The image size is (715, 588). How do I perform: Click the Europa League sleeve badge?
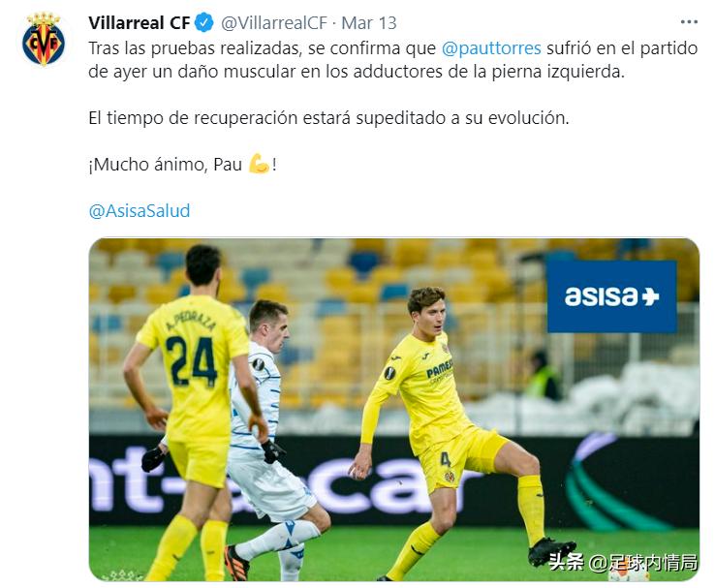coord(389,372)
